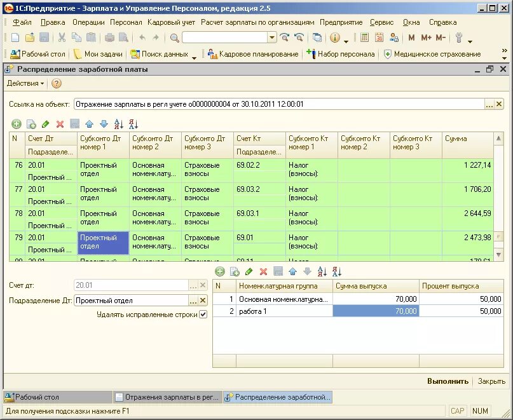The height and width of the screenshot is (420, 513).
Task: Add row with lower table green plus icon
Action: pos(220,271)
